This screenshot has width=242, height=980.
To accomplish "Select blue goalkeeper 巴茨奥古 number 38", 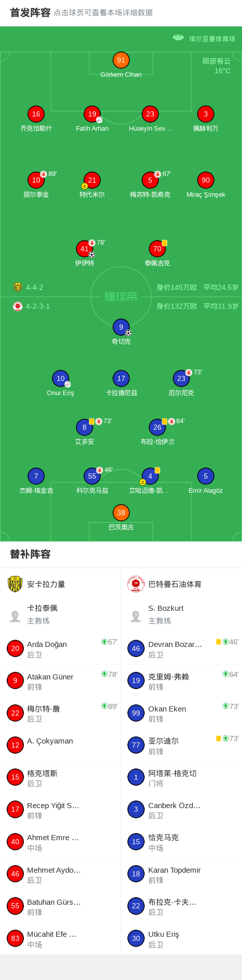I will pos(121,513).
